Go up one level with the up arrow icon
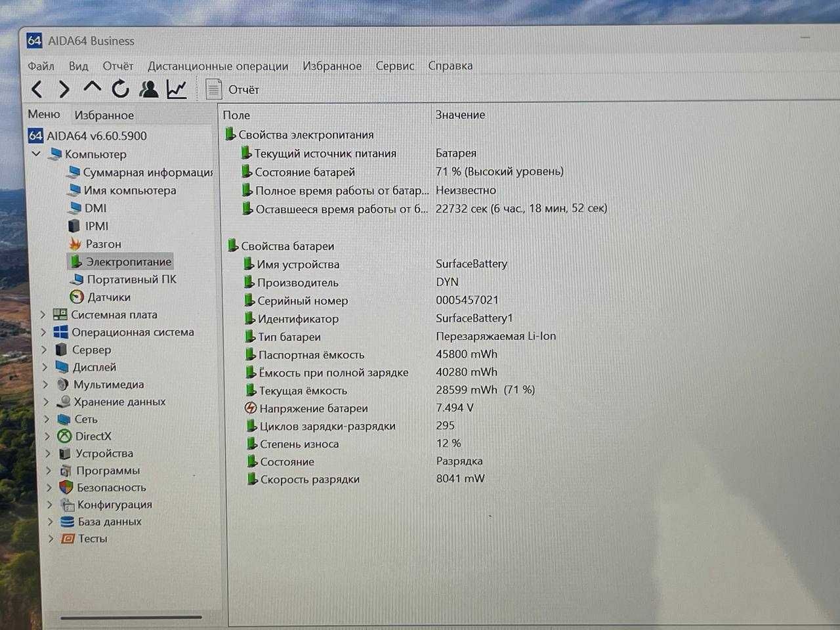The height and width of the screenshot is (630, 840). coord(93,87)
